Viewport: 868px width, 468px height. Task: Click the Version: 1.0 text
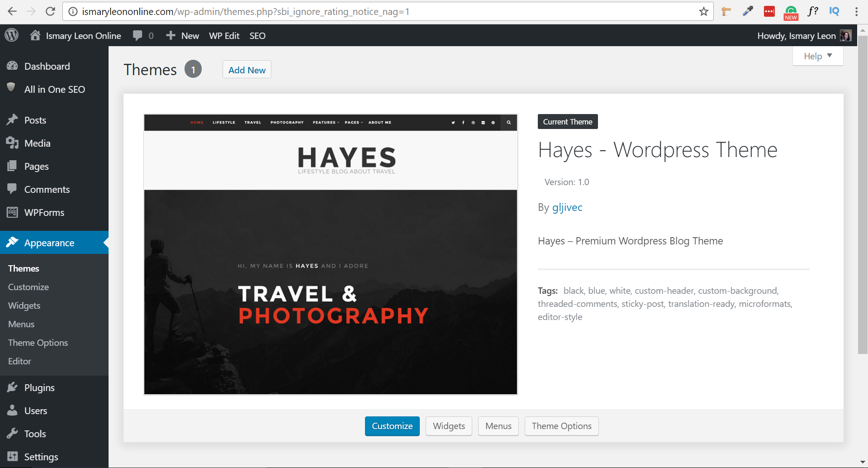567,182
